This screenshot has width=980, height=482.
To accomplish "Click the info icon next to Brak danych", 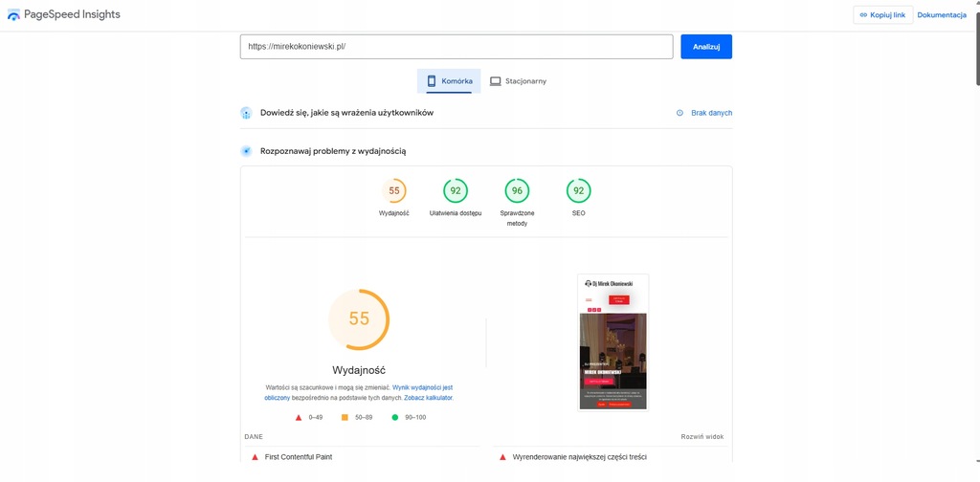I will 680,113.
